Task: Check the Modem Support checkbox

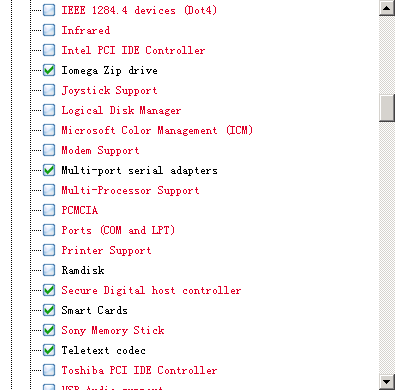Action: pyautogui.click(x=49, y=150)
